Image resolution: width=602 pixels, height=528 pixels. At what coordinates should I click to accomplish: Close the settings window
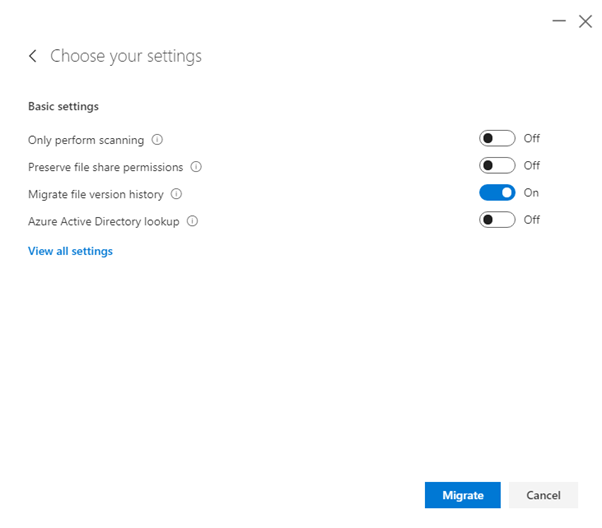(586, 21)
